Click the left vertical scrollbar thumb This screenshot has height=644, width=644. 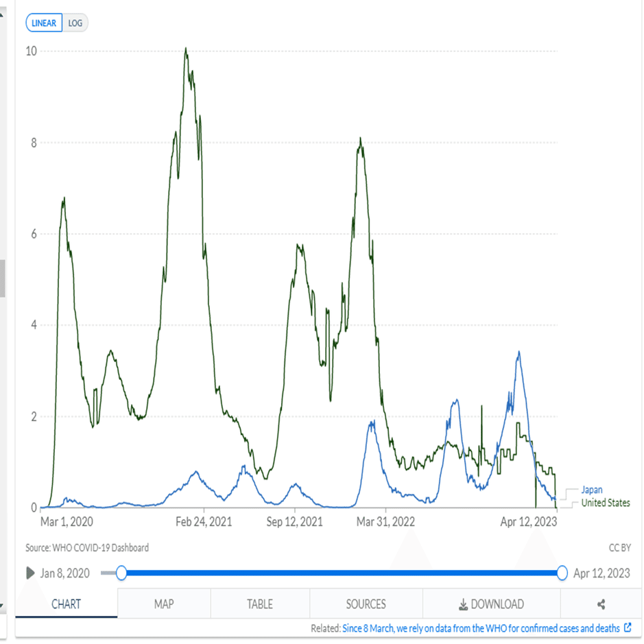tap(2, 278)
